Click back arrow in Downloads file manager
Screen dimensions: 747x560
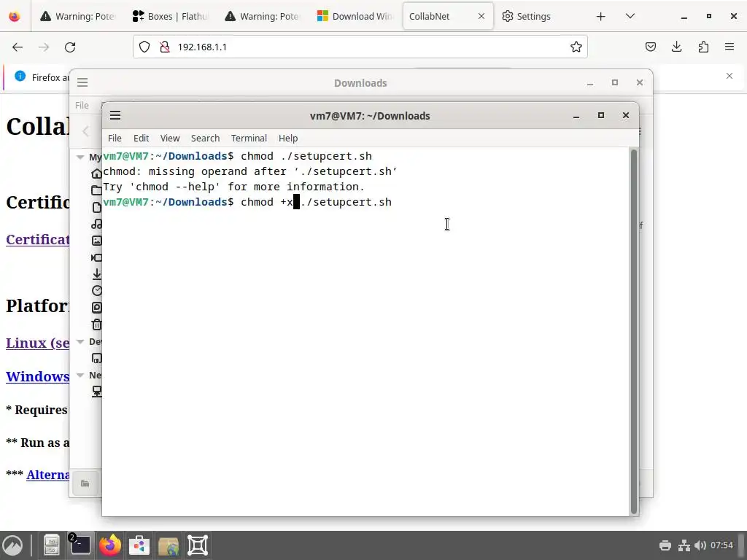pos(86,131)
